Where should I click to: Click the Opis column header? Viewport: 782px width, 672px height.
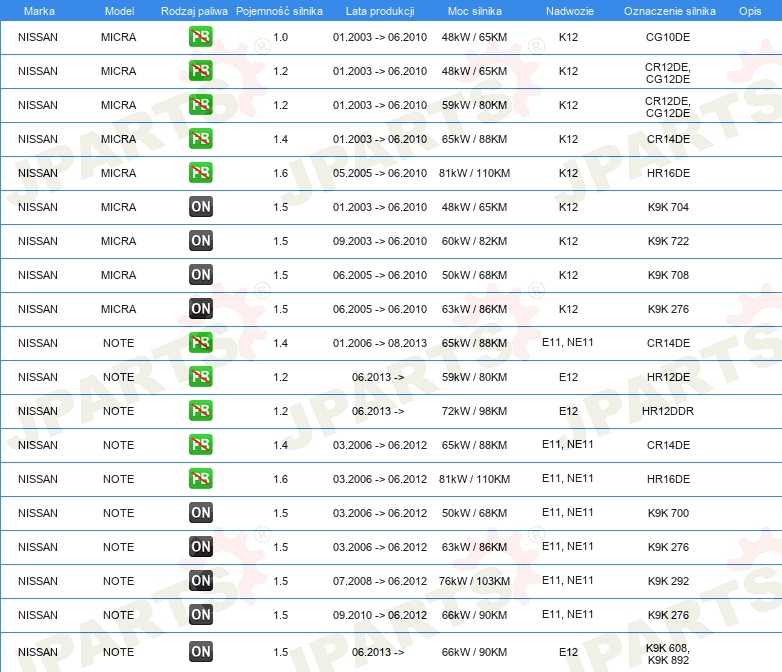(750, 11)
